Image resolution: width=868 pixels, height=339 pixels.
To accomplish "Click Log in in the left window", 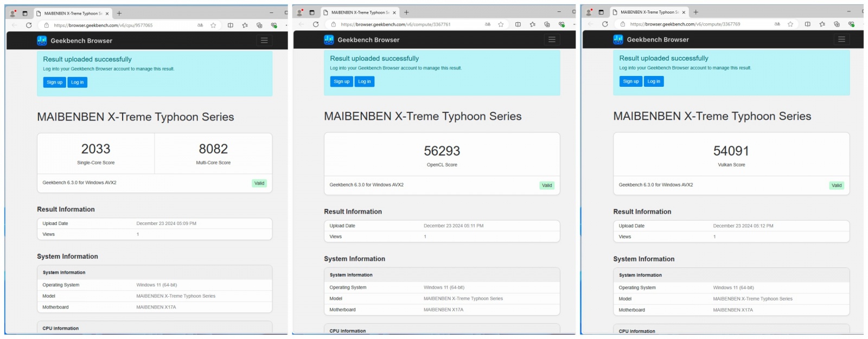I will pyautogui.click(x=78, y=82).
